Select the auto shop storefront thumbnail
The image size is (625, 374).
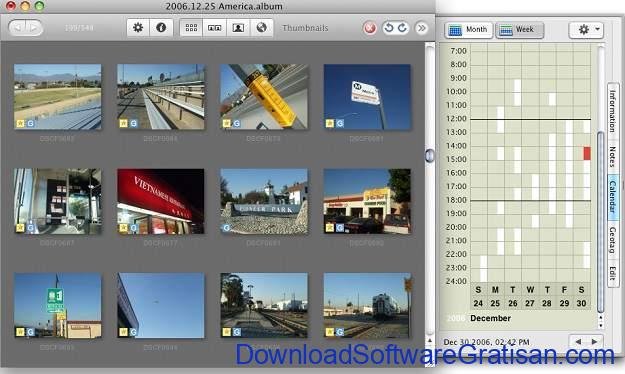pos(367,201)
